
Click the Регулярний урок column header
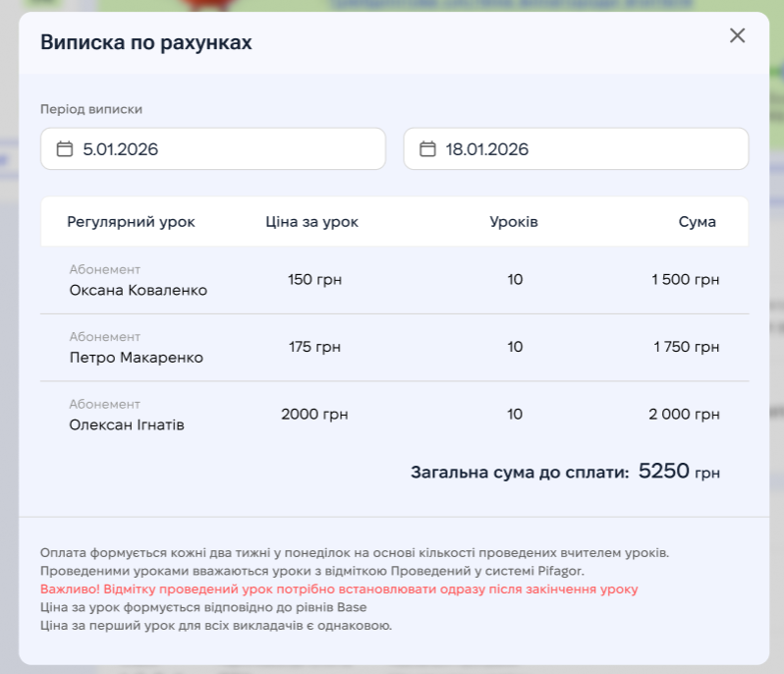click(131, 222)
